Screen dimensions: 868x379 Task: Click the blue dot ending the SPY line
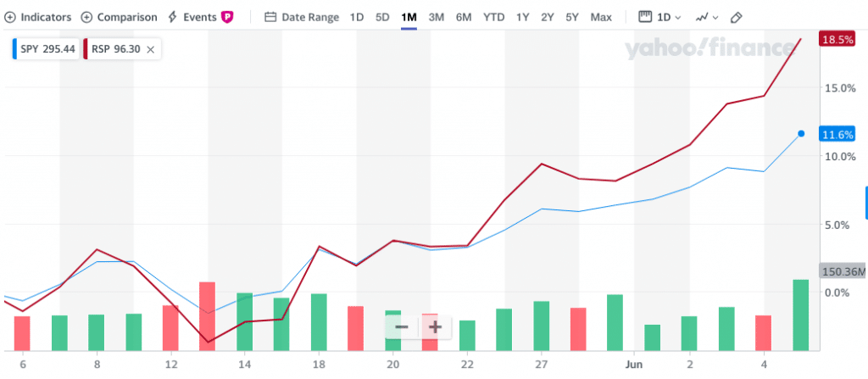pyautogui.click(x=801, y=133)
